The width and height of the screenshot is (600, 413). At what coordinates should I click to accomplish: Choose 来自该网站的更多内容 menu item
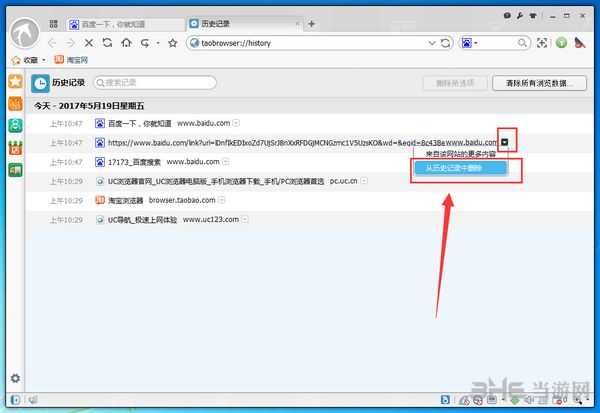[x=461, y=154]
